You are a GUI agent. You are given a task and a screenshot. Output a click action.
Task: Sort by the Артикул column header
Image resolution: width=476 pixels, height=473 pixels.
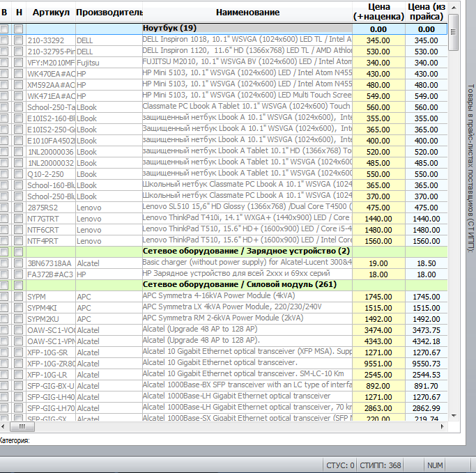pos(51,12)
